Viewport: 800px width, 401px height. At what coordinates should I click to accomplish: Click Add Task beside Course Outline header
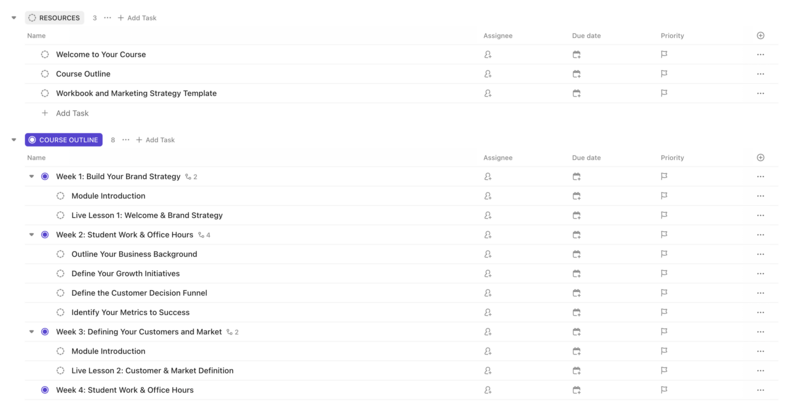pos(158,140)
